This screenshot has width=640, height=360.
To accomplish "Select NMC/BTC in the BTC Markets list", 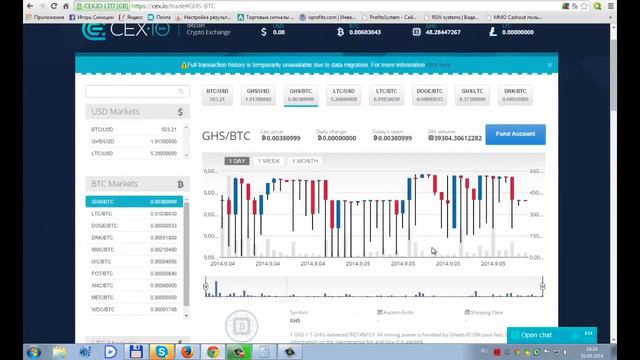I will click(134, 249).
